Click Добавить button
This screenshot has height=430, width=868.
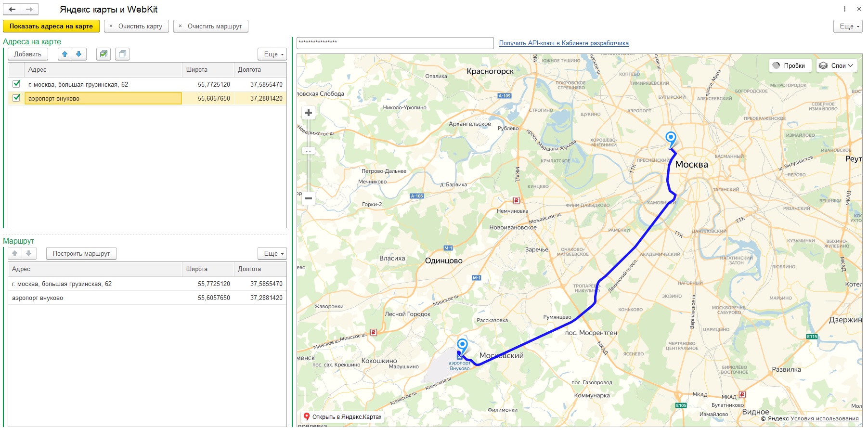[x=28, y=54]
